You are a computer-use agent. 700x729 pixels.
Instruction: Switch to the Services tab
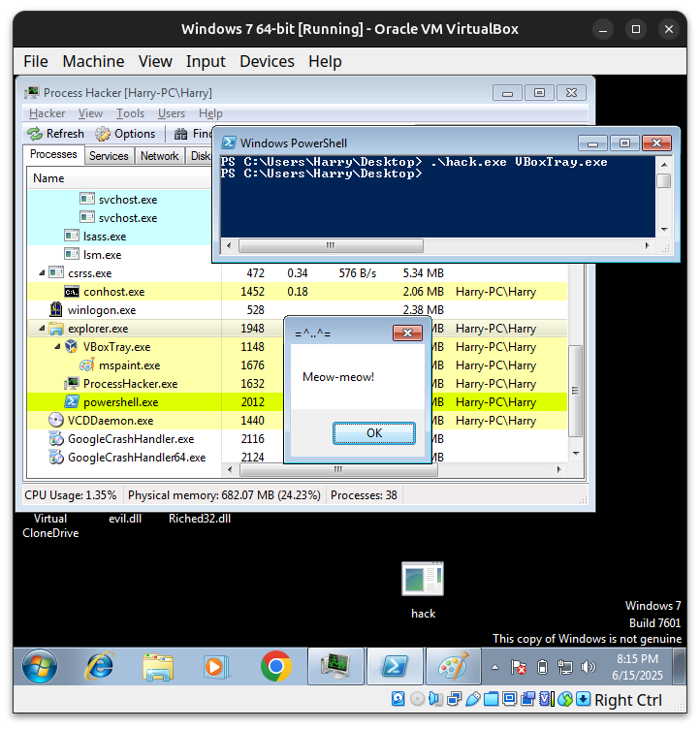coord(109,156)
